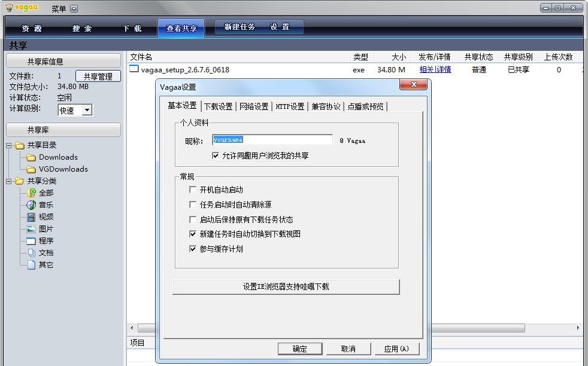Screen dimensions: 588x366
Task: Click the 程序 program category icon
Action: click(31, 241)
